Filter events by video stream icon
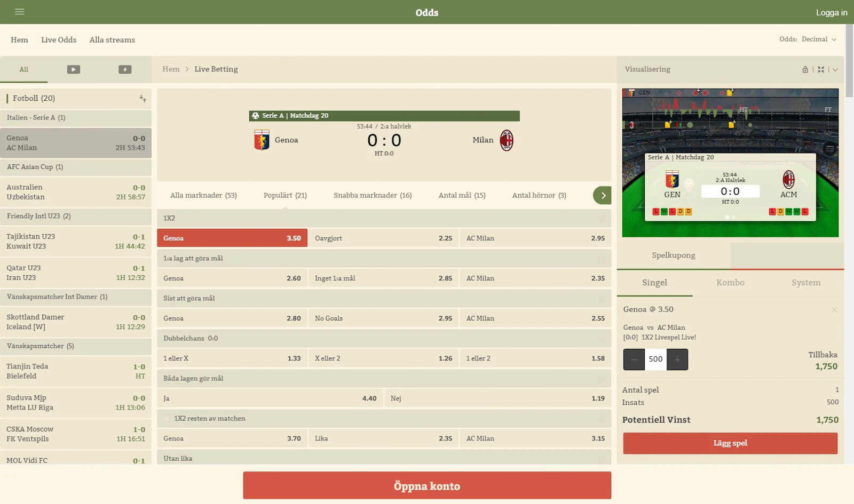This screenshot has width=854, height=504. [x=74, y=69]
